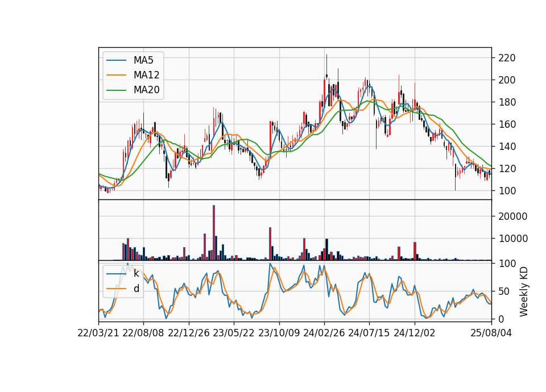Click the 140 price axis label
The height and width of the screenshot is (392, 546).
coord(507,147)
